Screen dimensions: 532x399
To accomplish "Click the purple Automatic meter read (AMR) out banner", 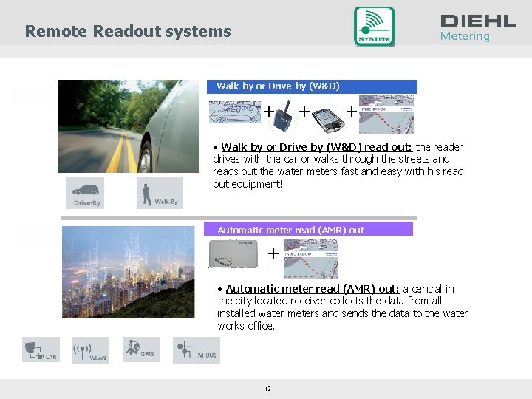I will click(x=308, y=229).
